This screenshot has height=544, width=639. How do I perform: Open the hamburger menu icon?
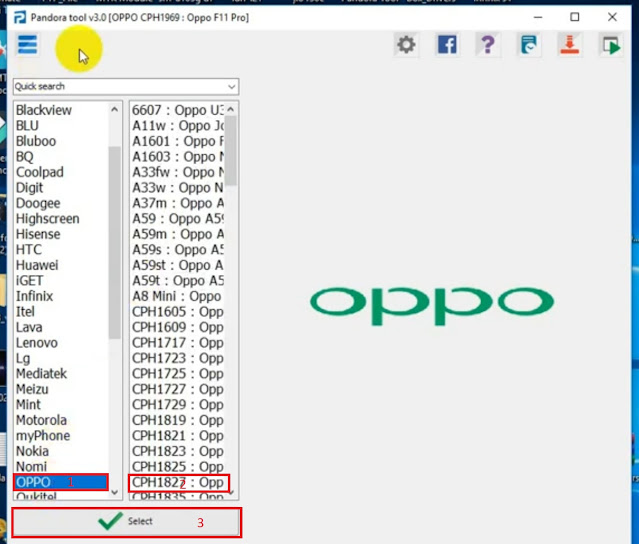coord(27,44)
